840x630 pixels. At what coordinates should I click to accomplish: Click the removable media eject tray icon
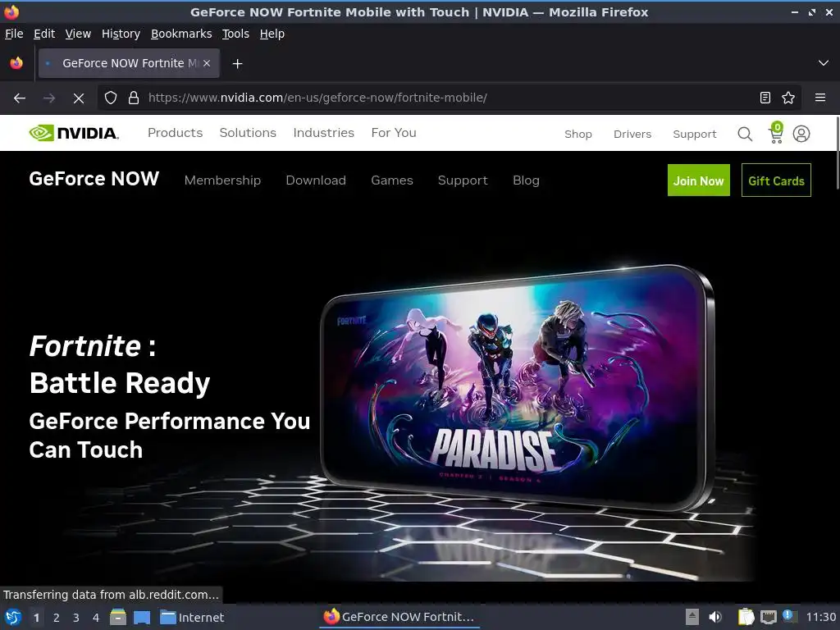point(692,617)
